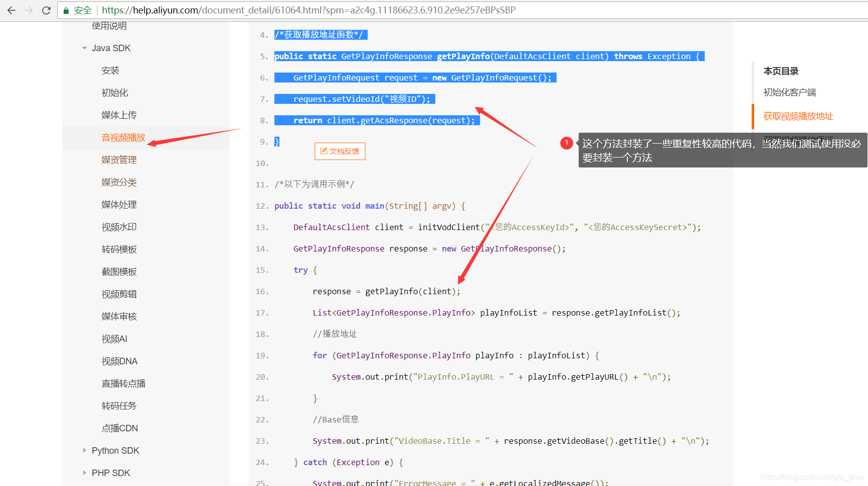Click the List<GetPlayInfoResponse.PlayInfo> line
The image size is (868, 486).
click(496, 313)
